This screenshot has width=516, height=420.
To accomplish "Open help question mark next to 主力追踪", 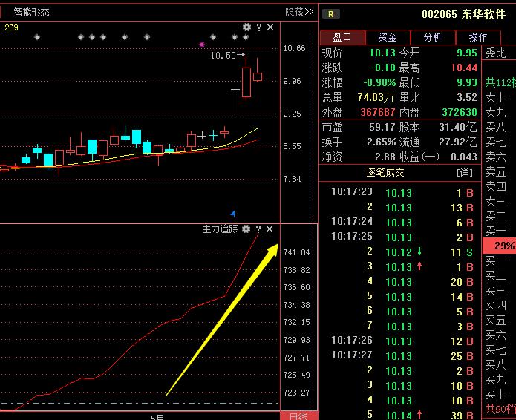I will [x=258, y=229].
